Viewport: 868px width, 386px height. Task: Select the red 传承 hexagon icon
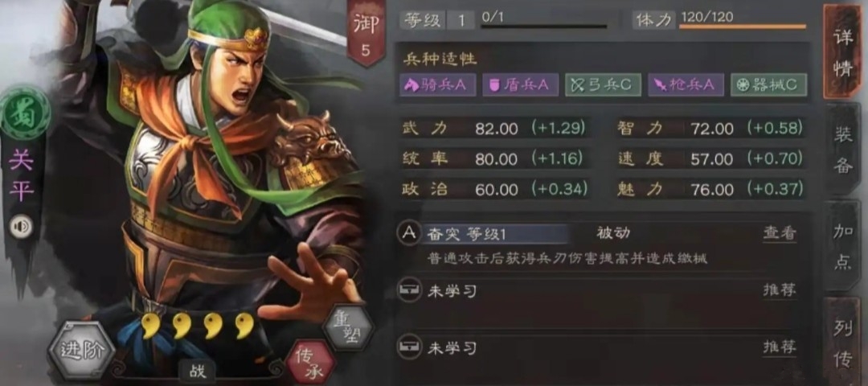(x=310, y=363)
